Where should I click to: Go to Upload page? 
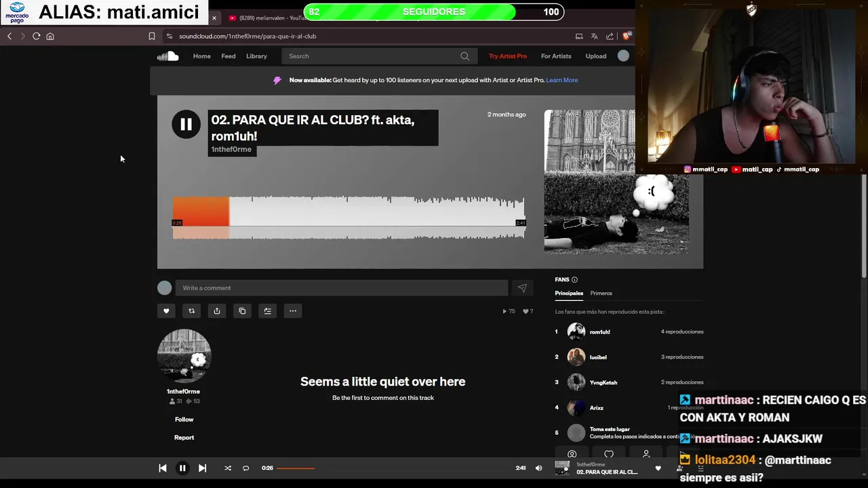click(596, 56)
